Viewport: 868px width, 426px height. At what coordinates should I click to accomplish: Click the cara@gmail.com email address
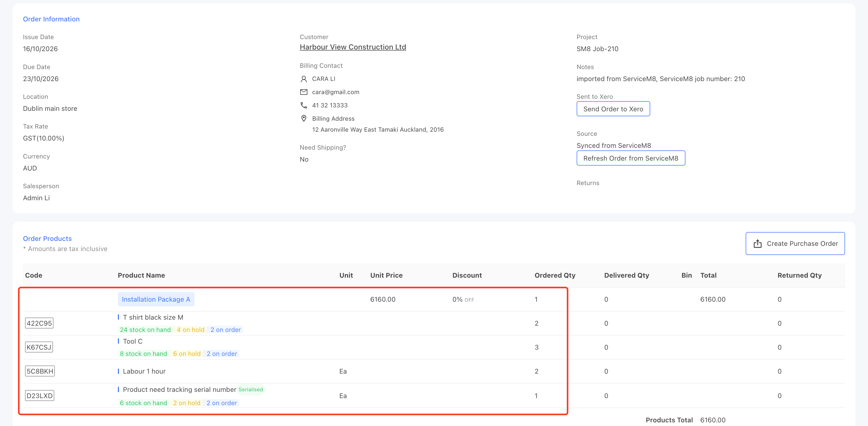tap(336, 92)
